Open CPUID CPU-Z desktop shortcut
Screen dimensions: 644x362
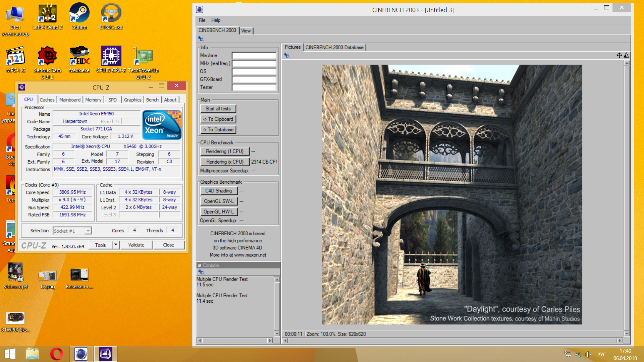coord(111,60)
